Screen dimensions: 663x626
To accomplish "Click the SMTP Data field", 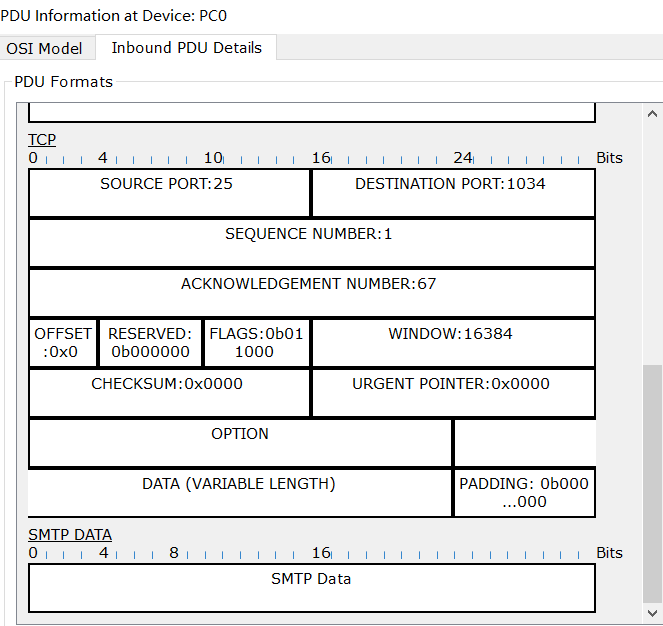I will [x=312, y=588].
